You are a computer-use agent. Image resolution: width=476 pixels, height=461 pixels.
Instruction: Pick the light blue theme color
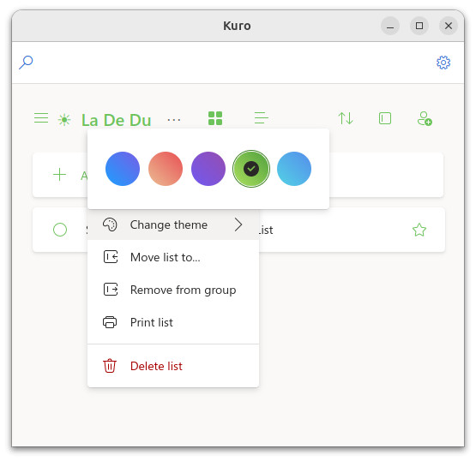(x=294, y=169)
